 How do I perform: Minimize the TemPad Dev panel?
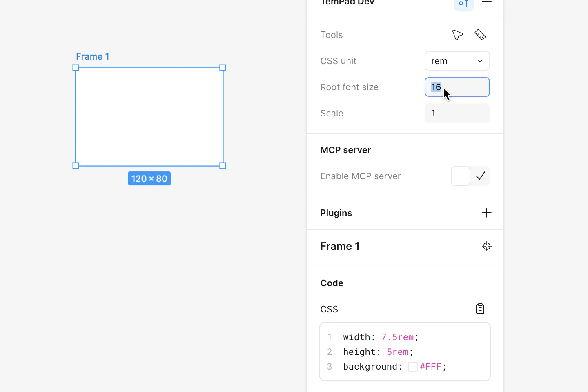pyautogui.click(x=487, y=2)
